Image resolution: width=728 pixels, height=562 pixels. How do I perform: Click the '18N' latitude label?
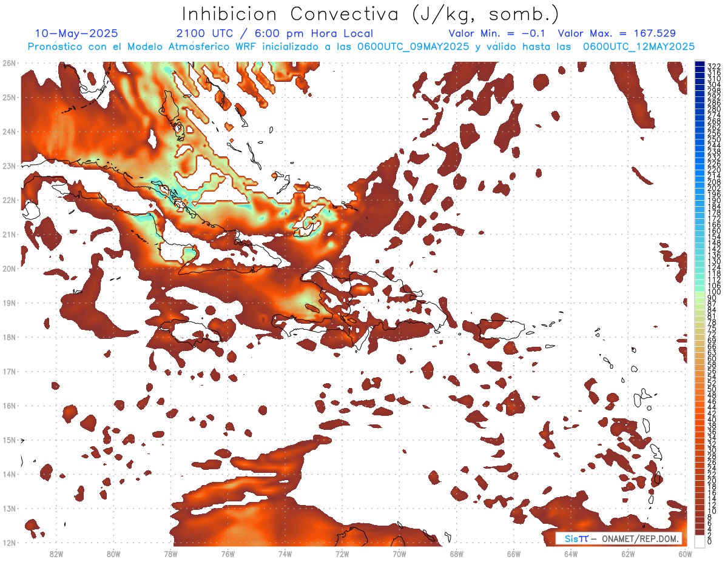(x=9, y=337)
